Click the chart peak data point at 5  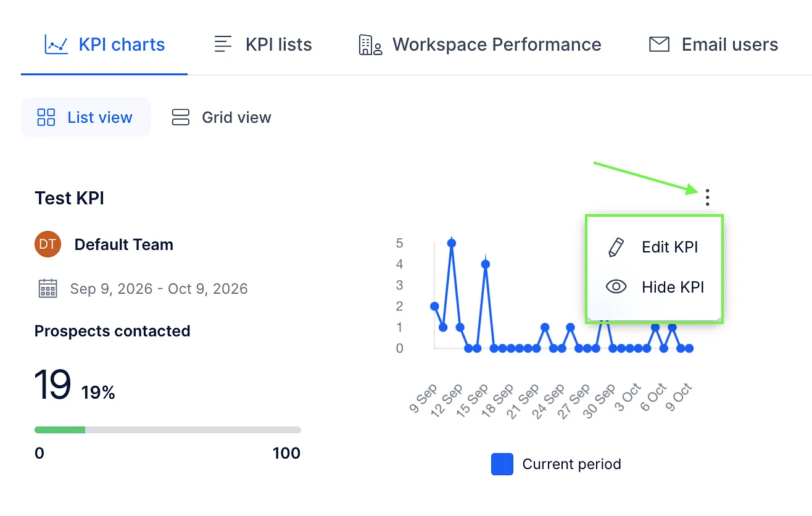click(452, 243)
